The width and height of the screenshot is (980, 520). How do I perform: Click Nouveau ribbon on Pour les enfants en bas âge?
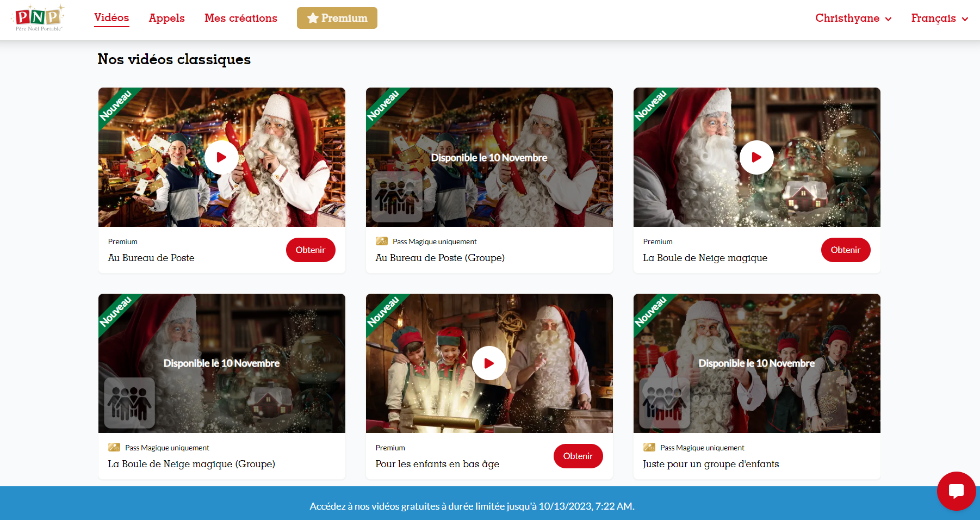click(383, 311)
